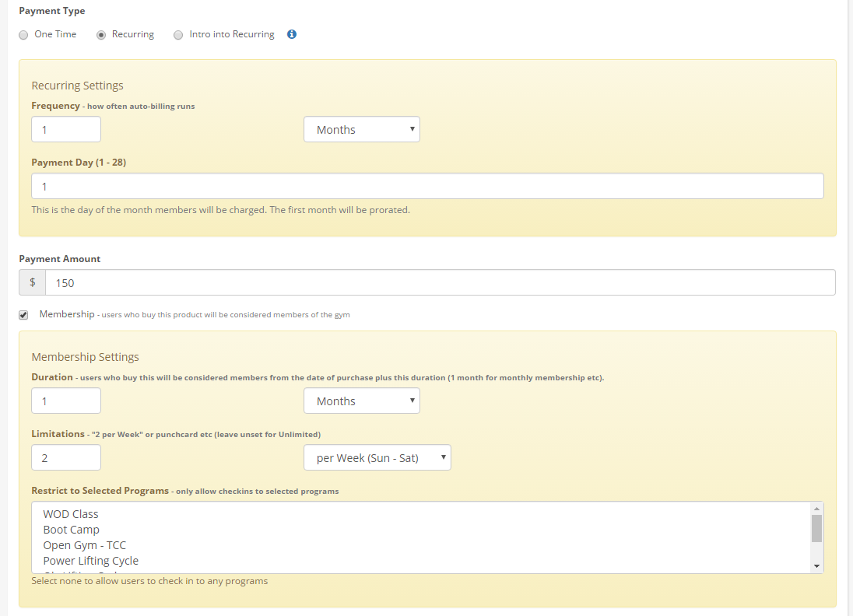Select the One Time payment type
This screenshot has width=853, height=616.
point(23,35)
